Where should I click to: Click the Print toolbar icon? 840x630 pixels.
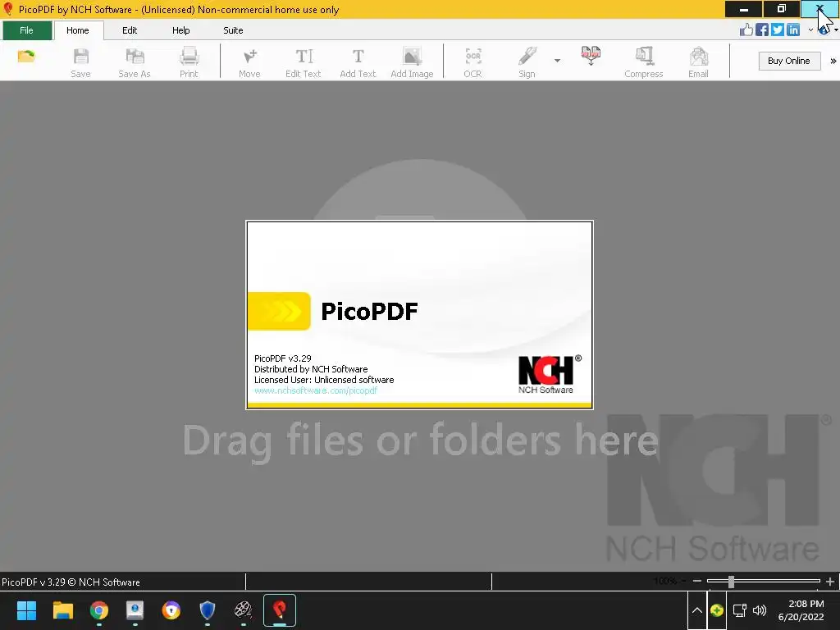click(x=189, y=62)
